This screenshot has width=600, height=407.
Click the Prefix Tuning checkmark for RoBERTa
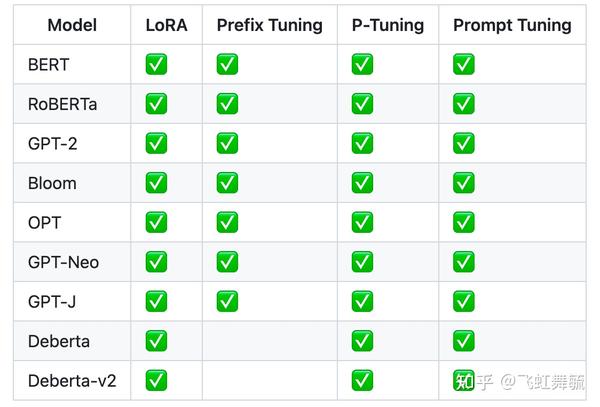[227, 104]
